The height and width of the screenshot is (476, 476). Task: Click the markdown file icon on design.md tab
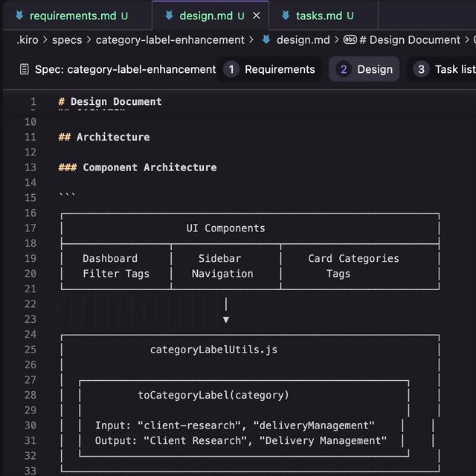(x=170, y=15)
